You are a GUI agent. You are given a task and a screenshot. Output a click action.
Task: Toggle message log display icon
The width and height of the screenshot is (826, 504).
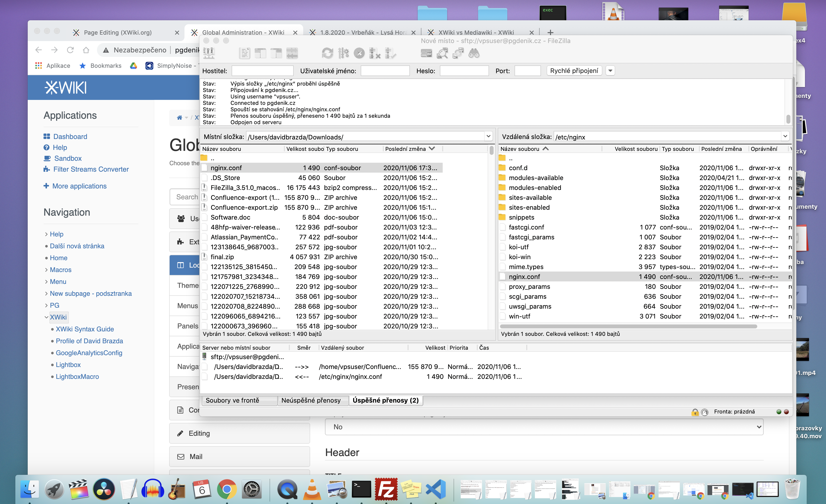pos(245,53)
